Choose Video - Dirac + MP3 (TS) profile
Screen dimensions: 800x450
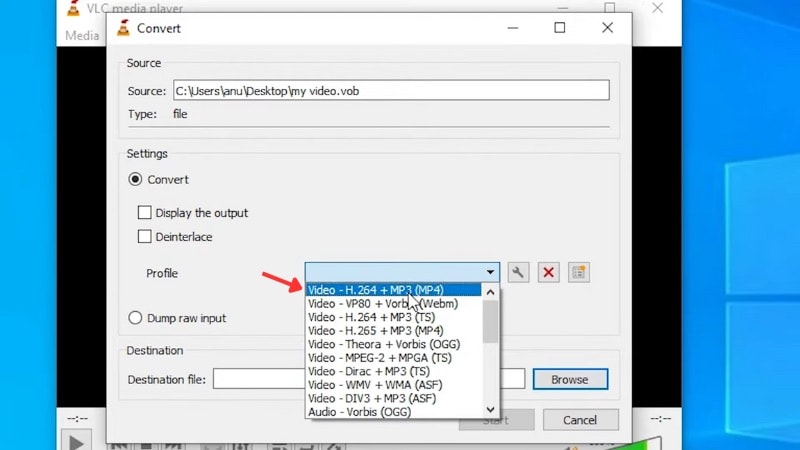393,371
